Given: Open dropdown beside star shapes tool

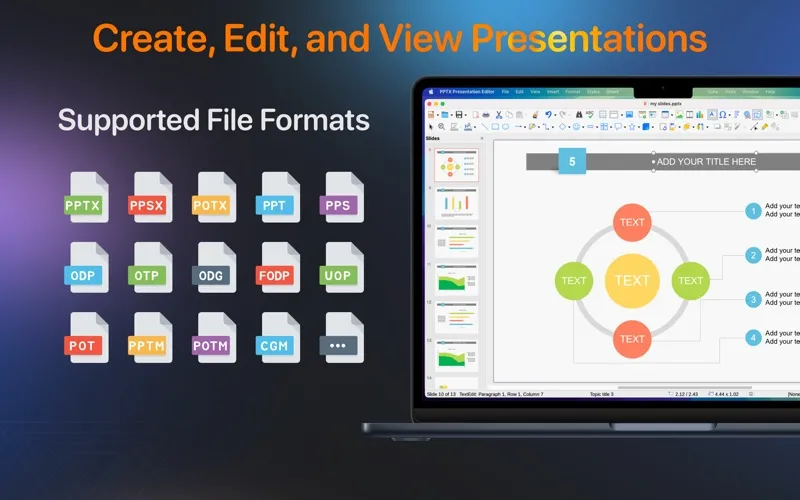Looking at the screenshot, I should [639, 127].
